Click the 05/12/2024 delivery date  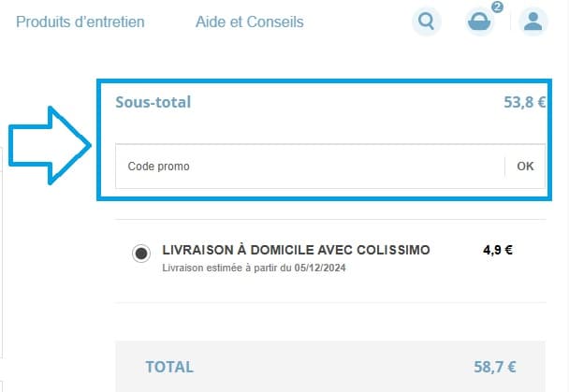click(x=321, y=269)
